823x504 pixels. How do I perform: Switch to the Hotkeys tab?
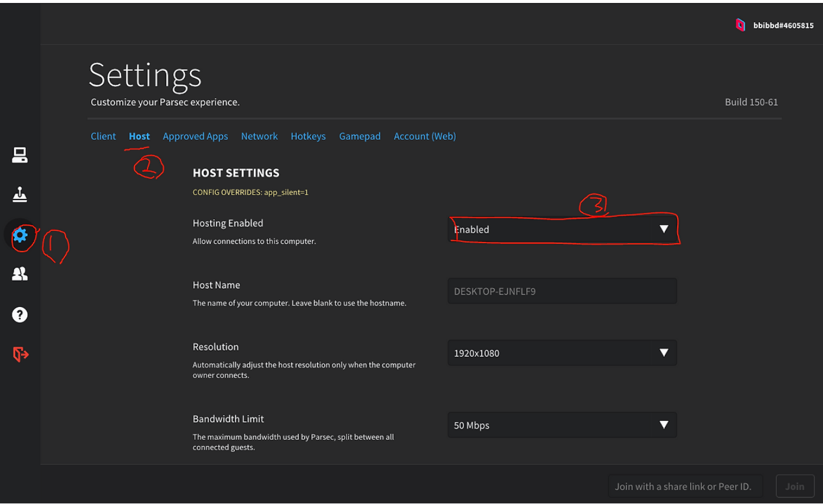[x=308, y=136]
